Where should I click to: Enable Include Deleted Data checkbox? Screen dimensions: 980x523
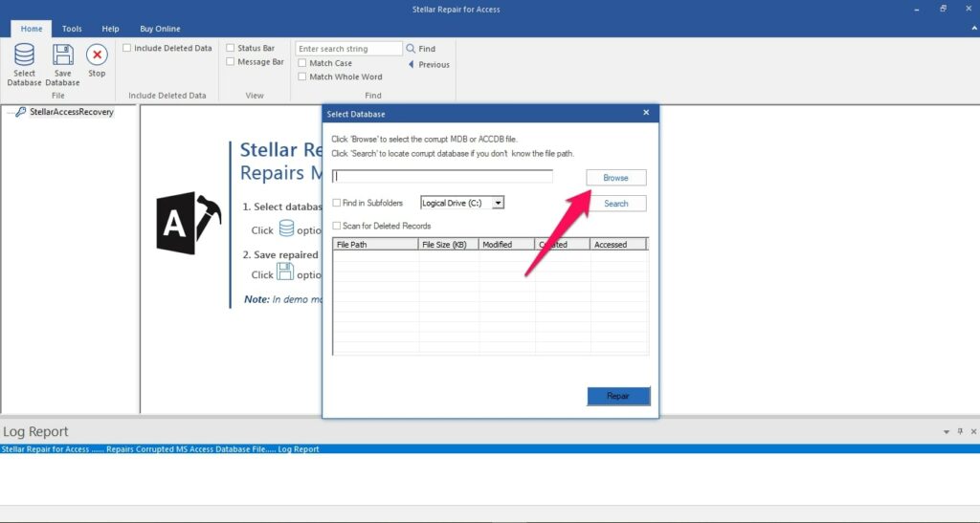127,48
